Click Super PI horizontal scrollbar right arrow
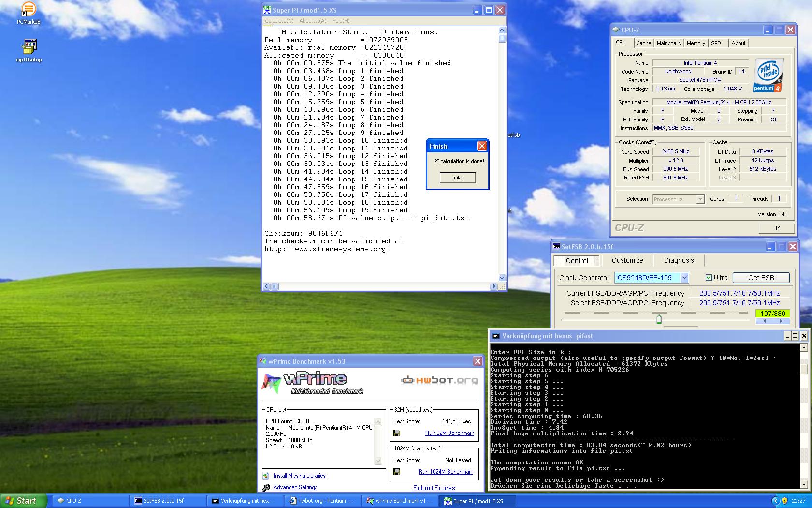The image size is (812, 508). [493, 286]
